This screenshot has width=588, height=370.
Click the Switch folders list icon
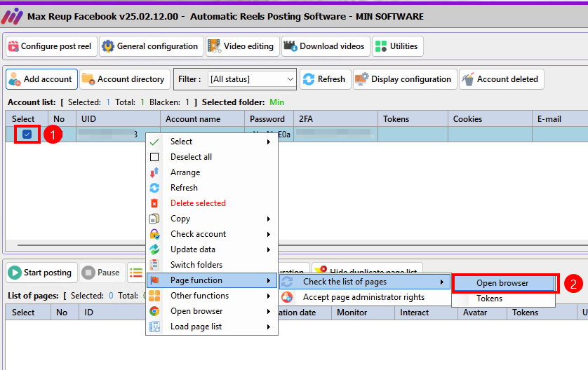tap(154, 265)
